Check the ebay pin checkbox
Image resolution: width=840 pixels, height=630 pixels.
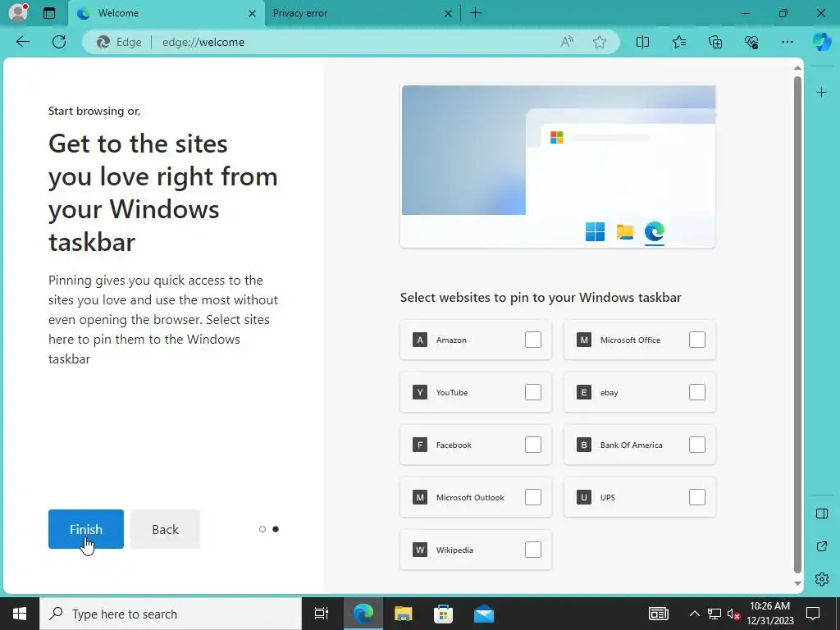697,392
